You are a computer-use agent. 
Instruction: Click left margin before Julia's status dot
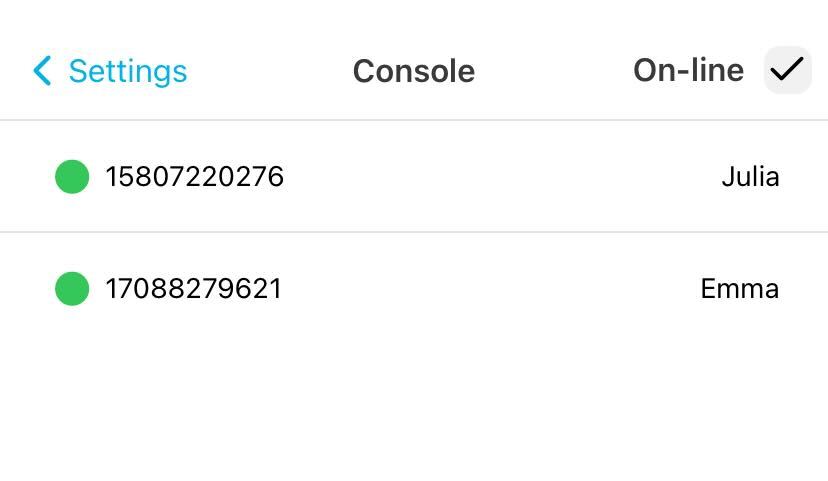[x=26, y=177]
